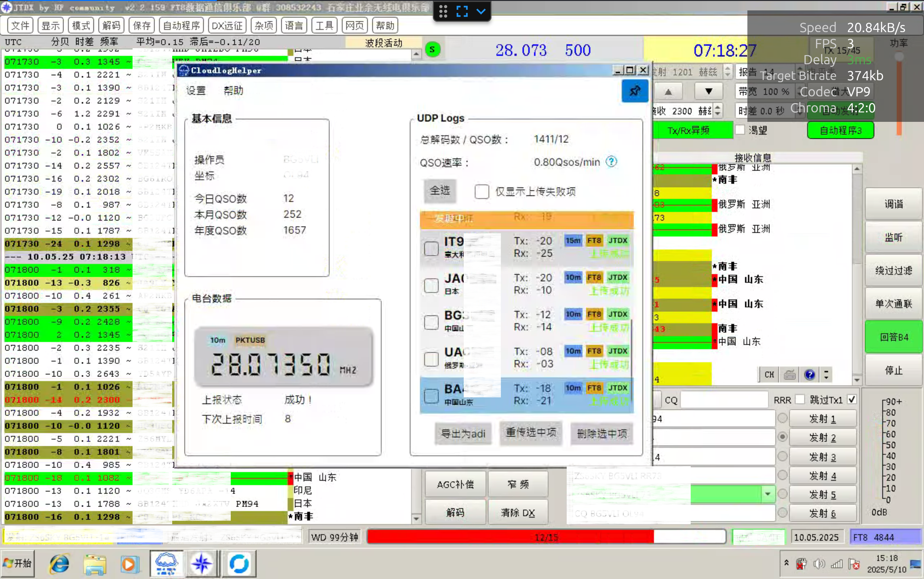Click the green S status indicator
Viewport: 924px width, 579px height.
click(x=432, y=49)
